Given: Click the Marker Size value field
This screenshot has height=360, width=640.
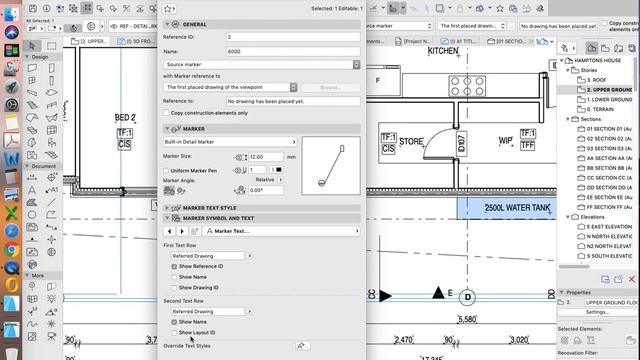Looking at the screenshot, I should click(x=266, y=157).
